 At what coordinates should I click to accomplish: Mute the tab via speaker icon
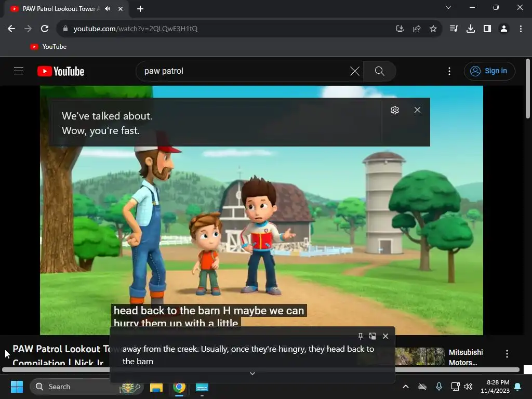click(108, 8)
